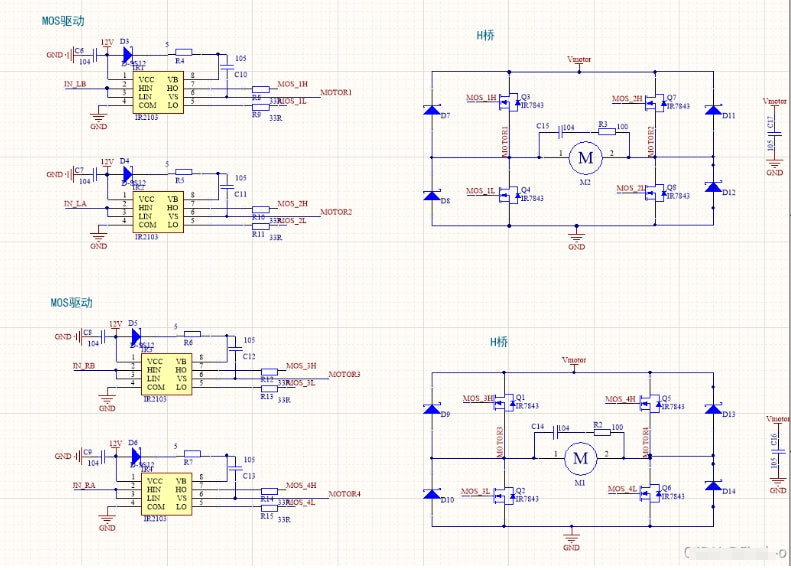Select capacitor C16 under Vmotor

tap(780, 452)
